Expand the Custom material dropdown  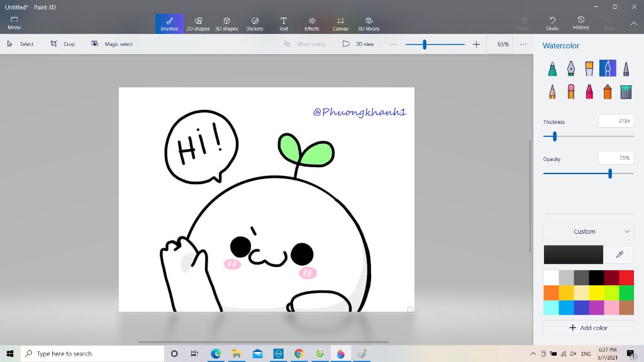pyautogui.click(x=589, y=231)
